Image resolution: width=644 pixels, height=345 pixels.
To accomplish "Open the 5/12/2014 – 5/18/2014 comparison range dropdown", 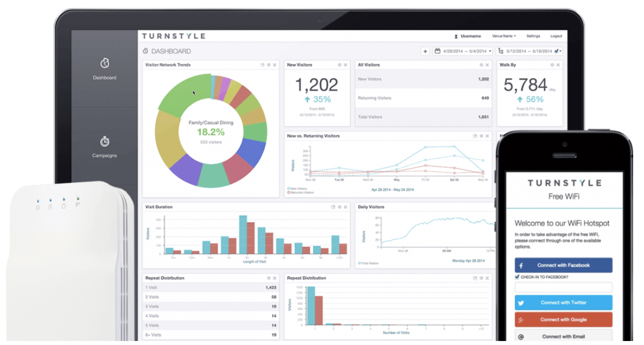I will point(529,51).
